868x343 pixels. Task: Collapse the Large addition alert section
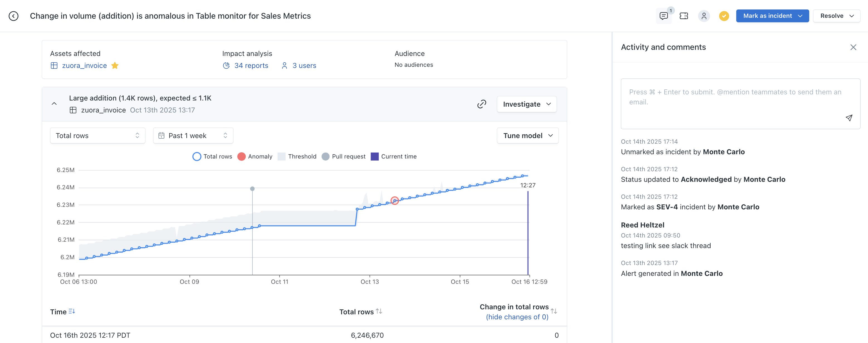(x=54, y=104)
